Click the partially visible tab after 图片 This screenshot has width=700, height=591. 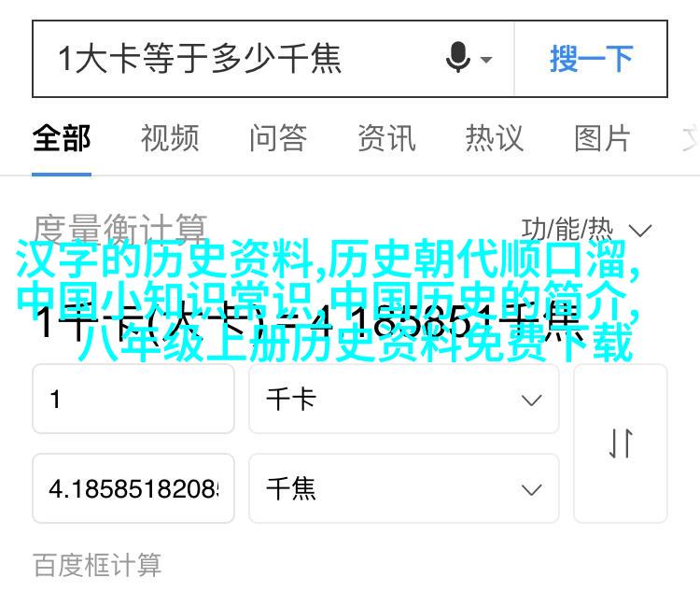[x=691, y=138]
